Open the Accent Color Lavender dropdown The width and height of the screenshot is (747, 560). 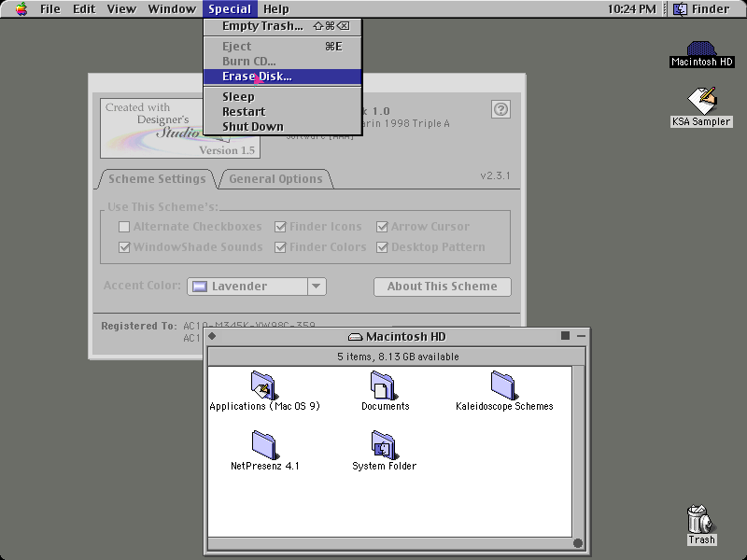(x=257, y=287)
